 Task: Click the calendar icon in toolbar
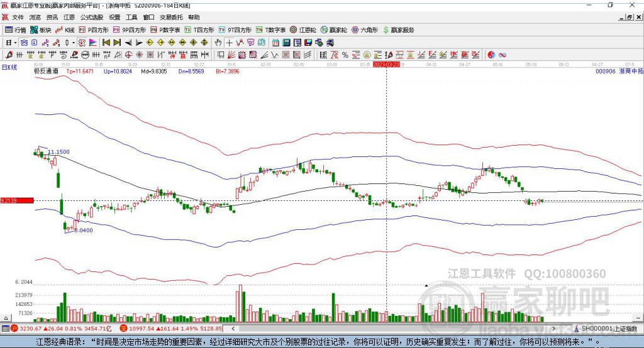[x=275, y=43]
